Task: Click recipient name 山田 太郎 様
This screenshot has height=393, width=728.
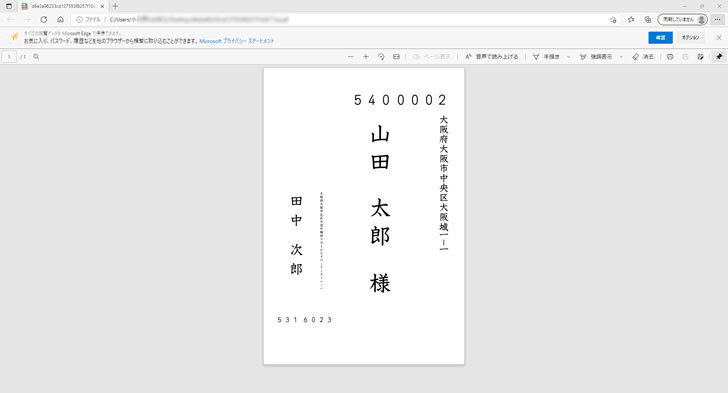Action: tap(380, 209)
